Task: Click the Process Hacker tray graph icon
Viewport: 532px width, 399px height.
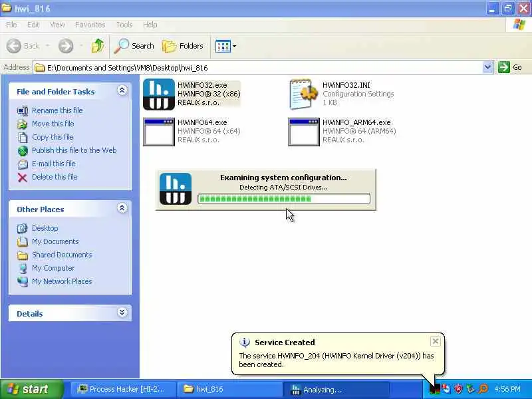Action: tap(434, 389)
